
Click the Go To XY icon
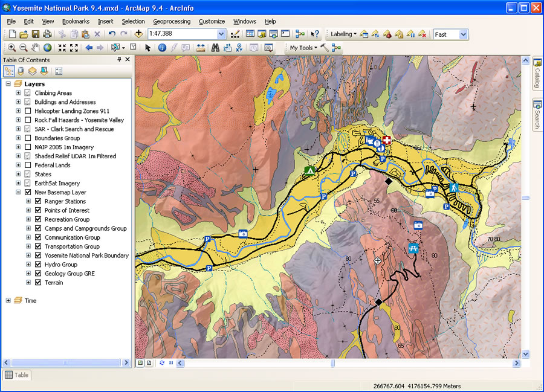pos(239,48)
